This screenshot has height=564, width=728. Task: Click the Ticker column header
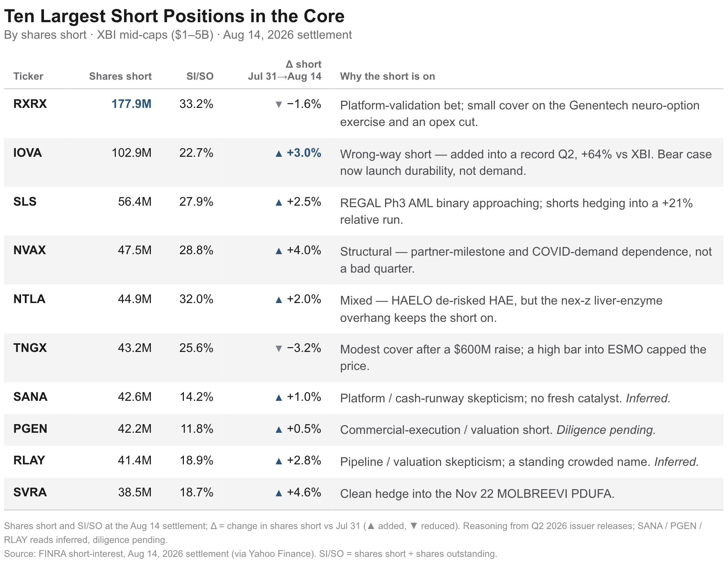pyautogui.click(x=28, y=76)
